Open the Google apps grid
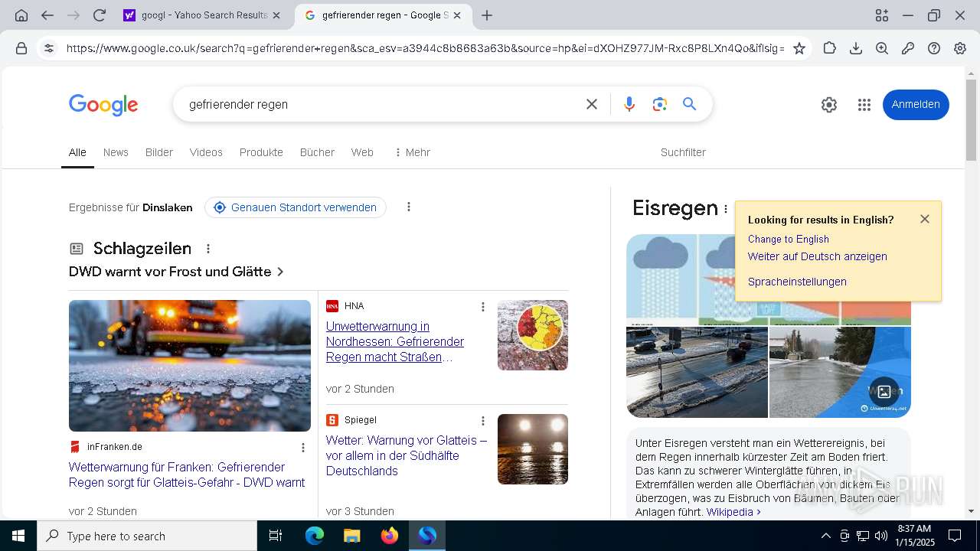The image size is (980, 551). [x=864, y=105]
